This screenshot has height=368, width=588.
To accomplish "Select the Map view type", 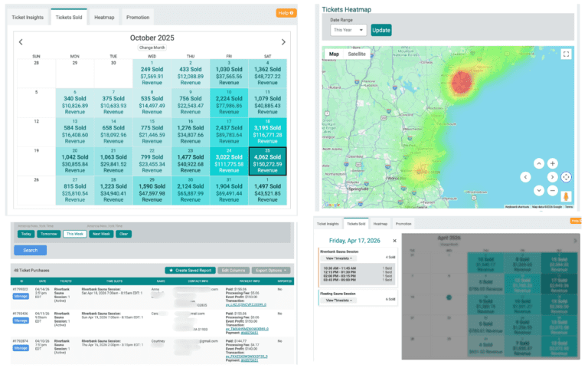I will click(x=334, y=54).
